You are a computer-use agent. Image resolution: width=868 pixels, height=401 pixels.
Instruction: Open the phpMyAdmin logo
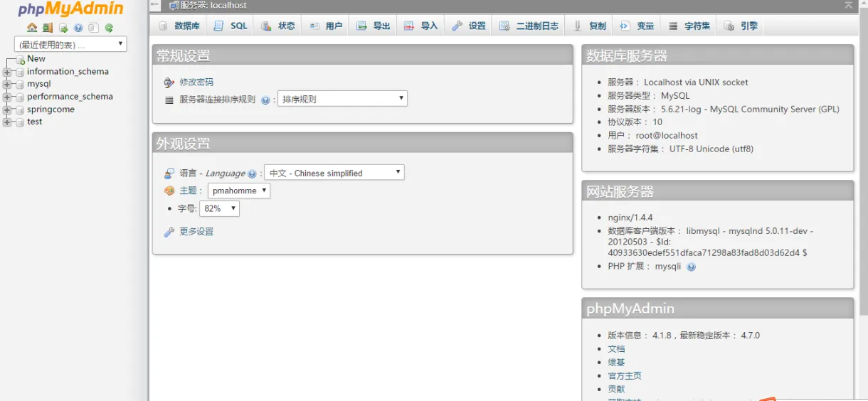70,9
